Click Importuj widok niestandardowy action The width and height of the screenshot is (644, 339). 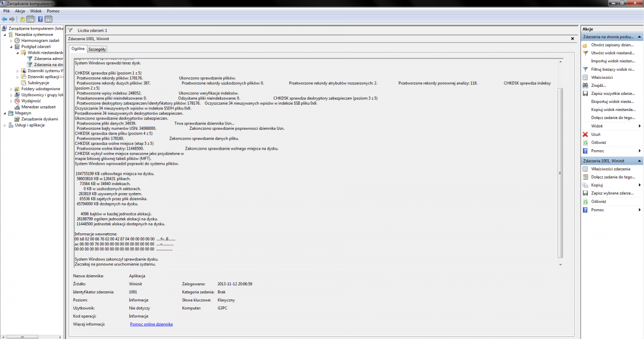(613, 61)
